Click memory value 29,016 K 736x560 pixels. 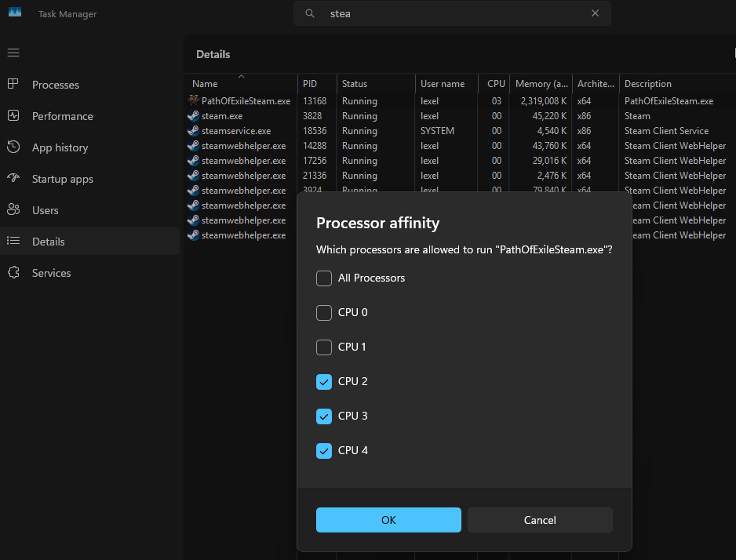[549, 161]
